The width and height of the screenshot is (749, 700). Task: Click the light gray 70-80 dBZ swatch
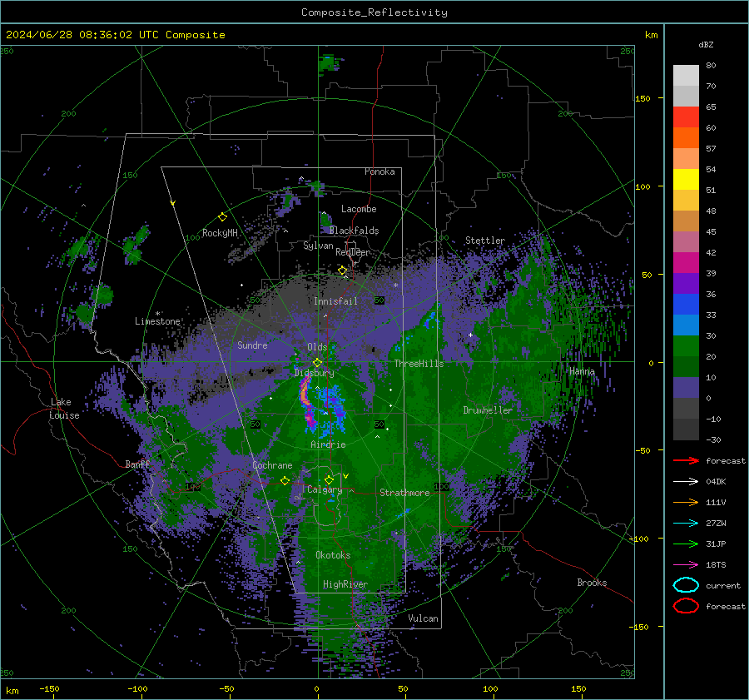(686, 76)
